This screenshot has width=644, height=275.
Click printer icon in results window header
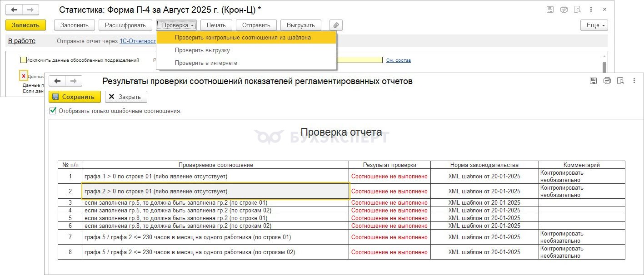607,81
